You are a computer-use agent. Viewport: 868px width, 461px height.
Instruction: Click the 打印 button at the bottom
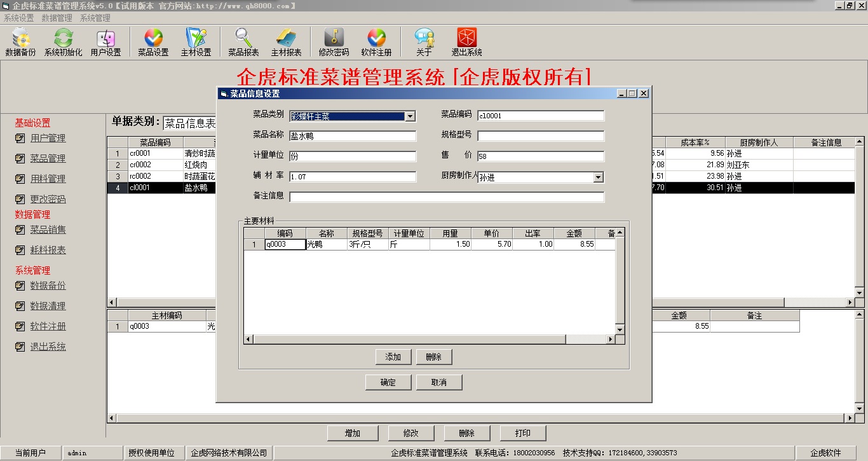pyautogui.click(x=523, y=433)
